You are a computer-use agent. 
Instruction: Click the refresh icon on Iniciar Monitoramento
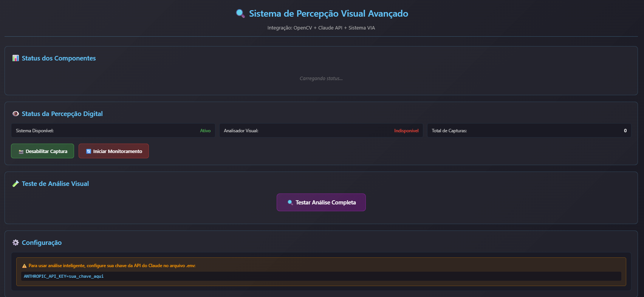click(89, 151)
